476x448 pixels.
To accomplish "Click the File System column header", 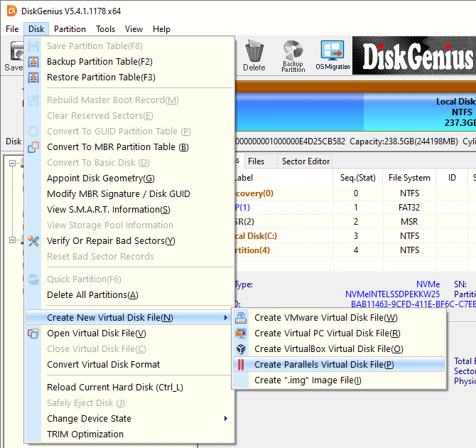I will click(409, 178).
